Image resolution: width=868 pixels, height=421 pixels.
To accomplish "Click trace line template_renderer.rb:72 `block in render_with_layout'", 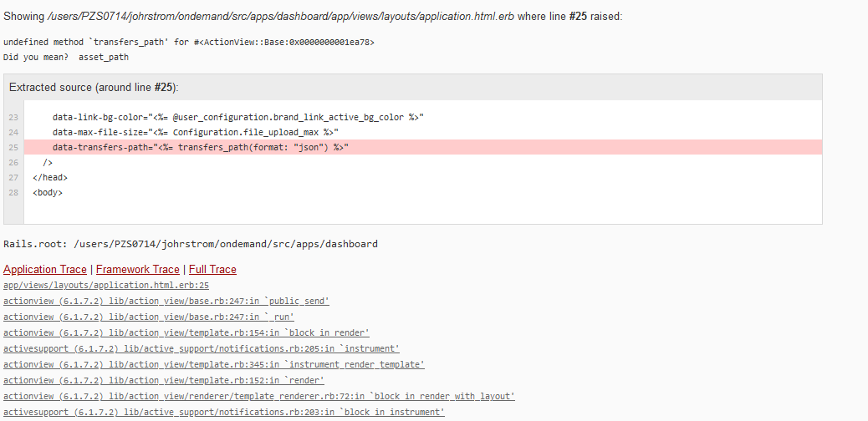I will click(259, 396).
